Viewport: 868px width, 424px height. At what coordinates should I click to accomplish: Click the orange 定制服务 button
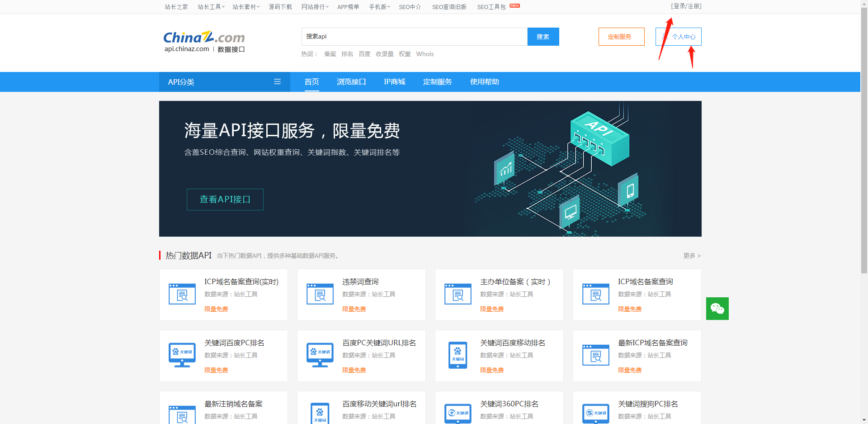click(x=622, y=37)
